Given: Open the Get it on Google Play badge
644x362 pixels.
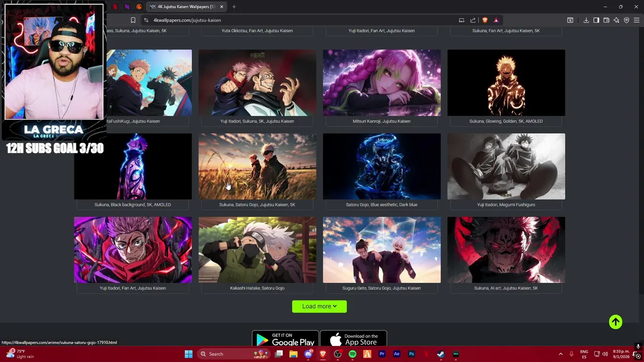Looking at the screenshot, I should (285, 339).
